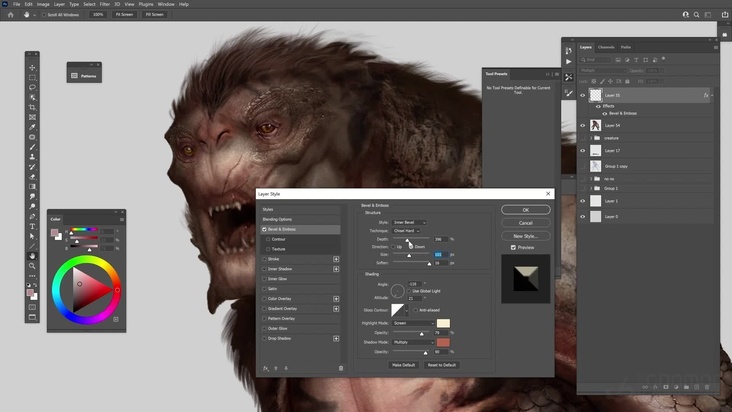The image size is (732, 412).
Task: Toggle the Preview checkbox
Action: click(x=513, y=247)
